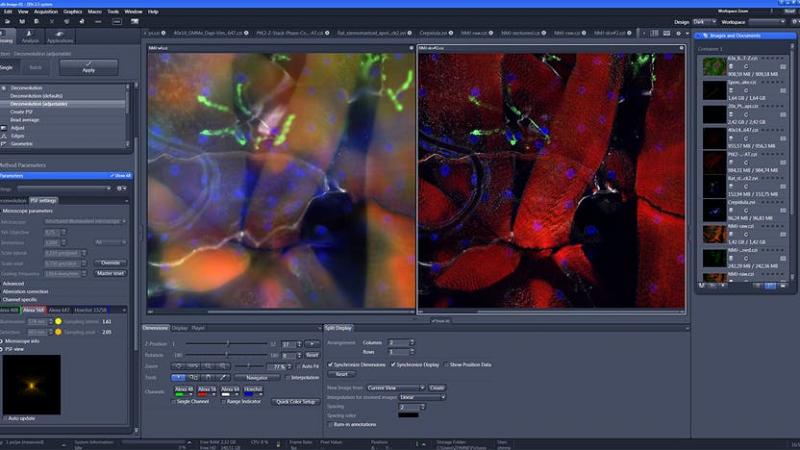Switch to the Applications tab
Viewport: 800px width, 450px height.
coord(59,37)
